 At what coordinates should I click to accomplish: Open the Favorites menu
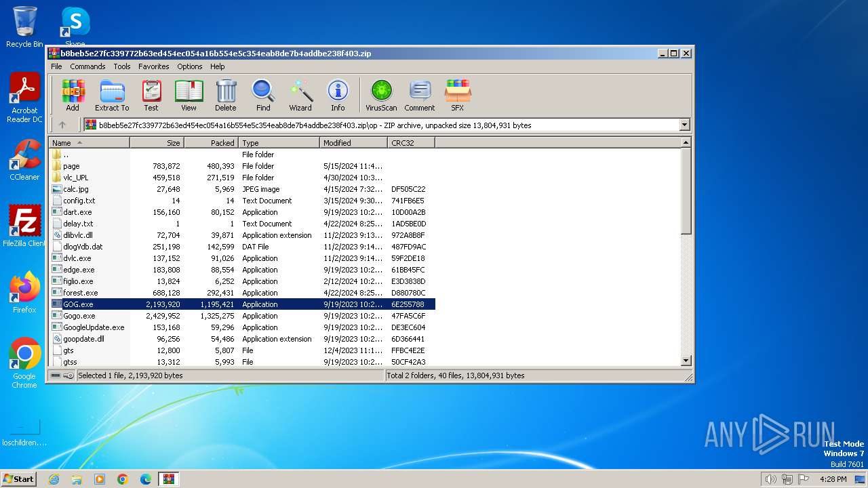pos(154,66)
